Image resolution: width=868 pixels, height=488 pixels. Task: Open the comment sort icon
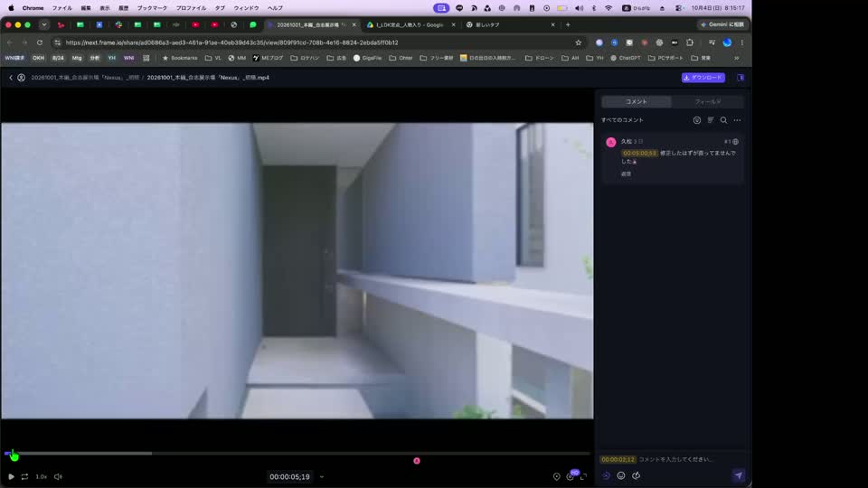711,120
